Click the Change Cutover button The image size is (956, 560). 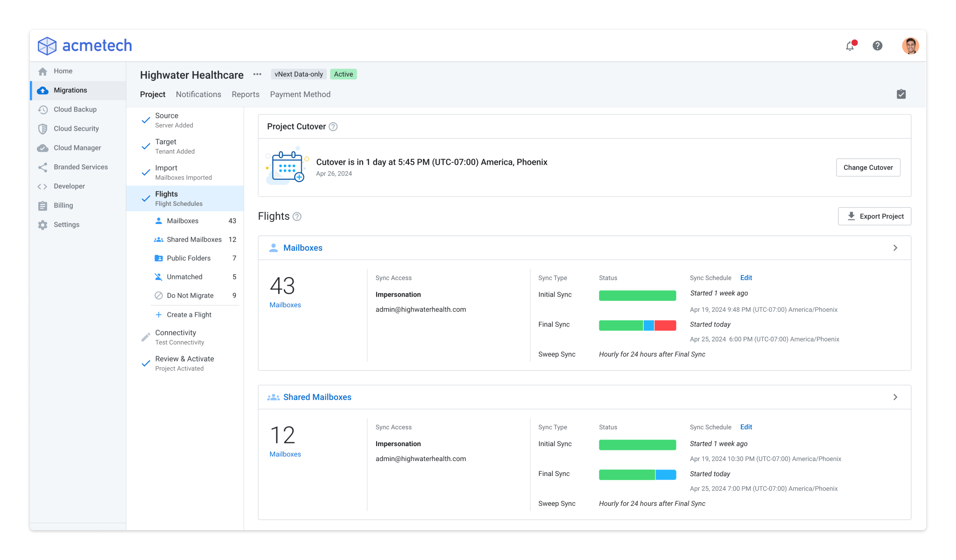(x=868, y=167)
